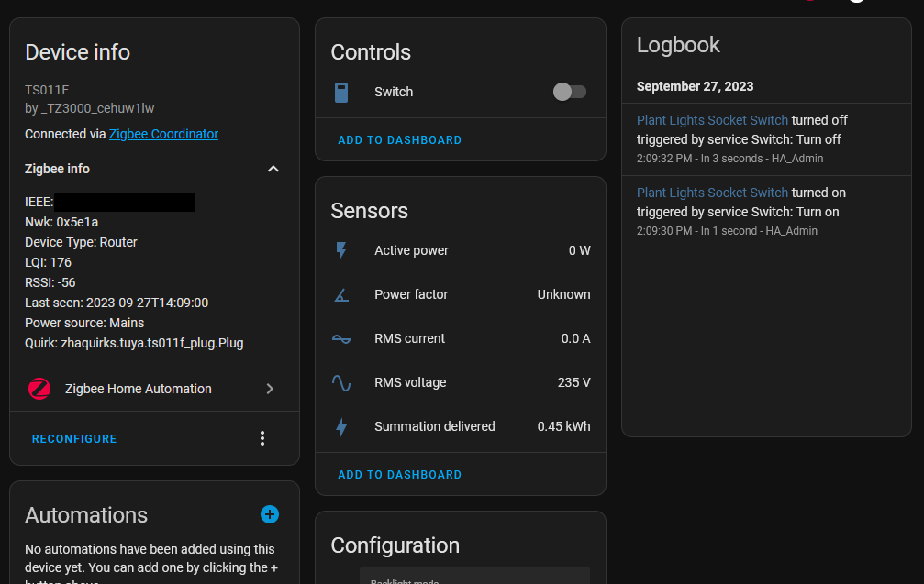Add a new automation with the plus icon

pyautogui.click(x=269, y=514)
